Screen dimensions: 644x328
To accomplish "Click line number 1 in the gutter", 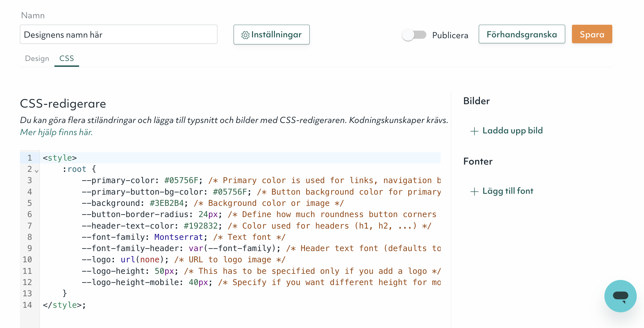I will (x=29, y=158).
